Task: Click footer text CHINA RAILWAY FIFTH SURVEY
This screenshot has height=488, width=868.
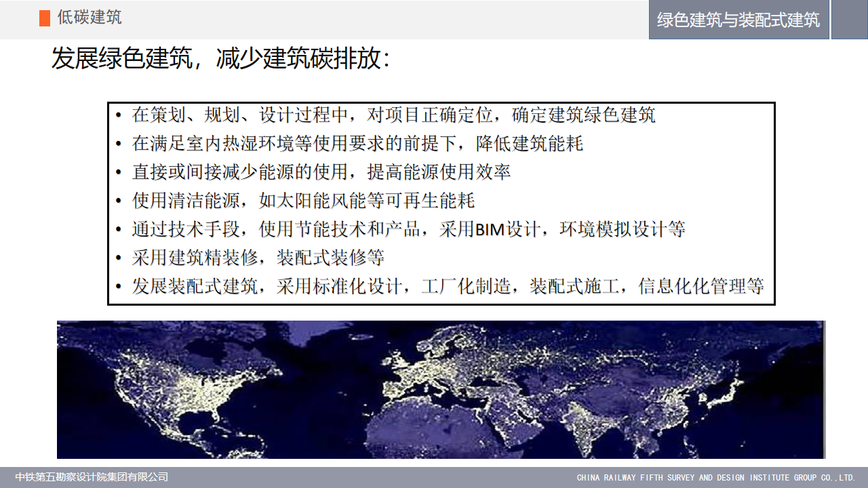Action: tap(716, 478)
